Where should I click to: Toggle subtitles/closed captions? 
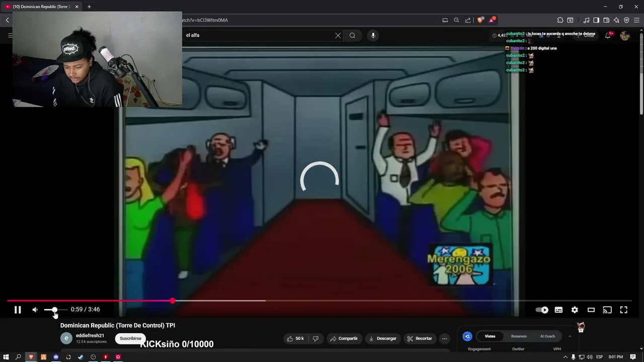558,310
